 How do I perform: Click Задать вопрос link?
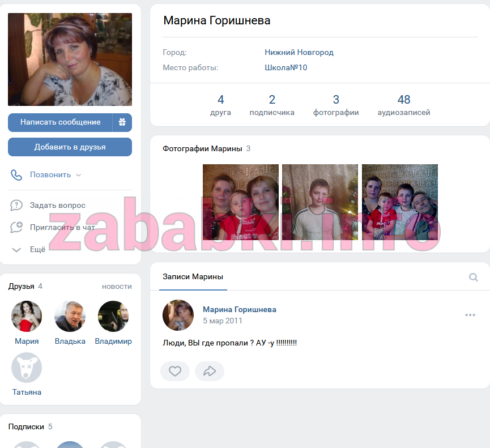tap(58, 205)
